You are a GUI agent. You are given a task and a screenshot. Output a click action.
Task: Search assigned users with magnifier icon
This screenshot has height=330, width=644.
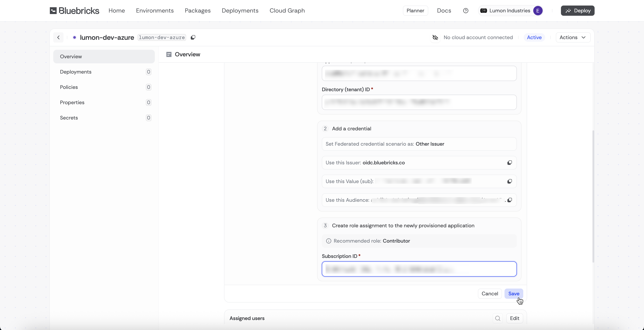(497, 318)
